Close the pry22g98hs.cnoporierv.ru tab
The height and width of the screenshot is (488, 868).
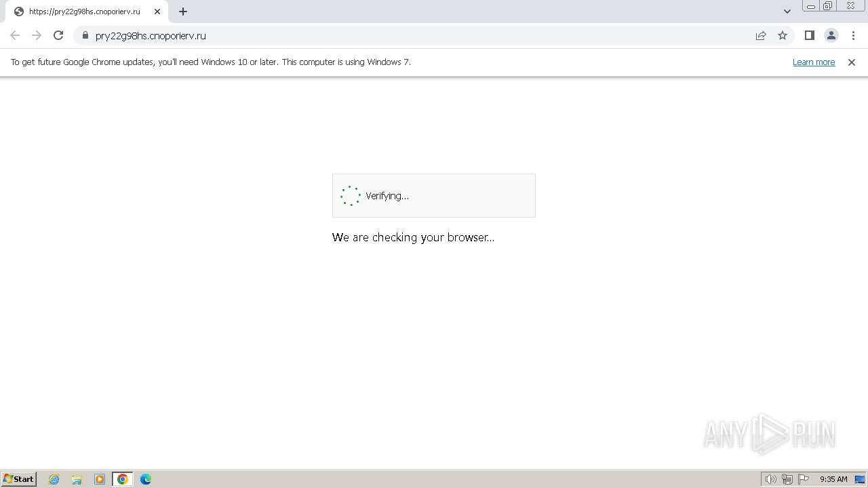click(x=157, y=12)
